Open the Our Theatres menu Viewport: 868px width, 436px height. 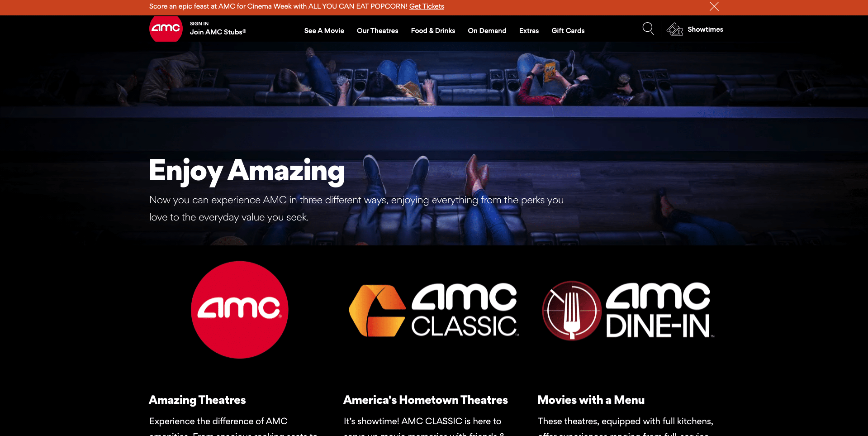(377, 31)
